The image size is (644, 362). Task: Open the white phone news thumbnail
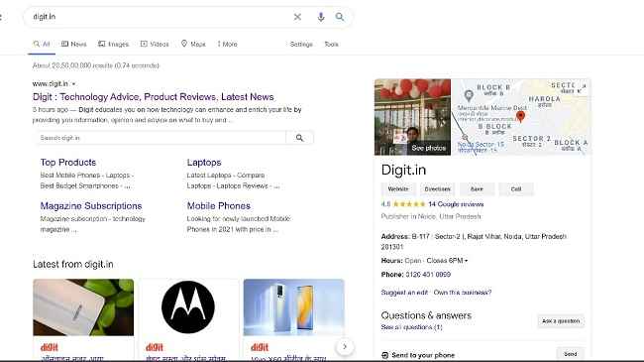pos(83,307)
